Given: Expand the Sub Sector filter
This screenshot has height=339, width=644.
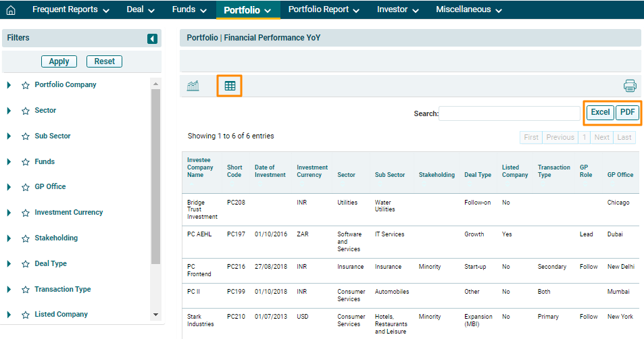Looking at the screenshot, I should point(9,136).
